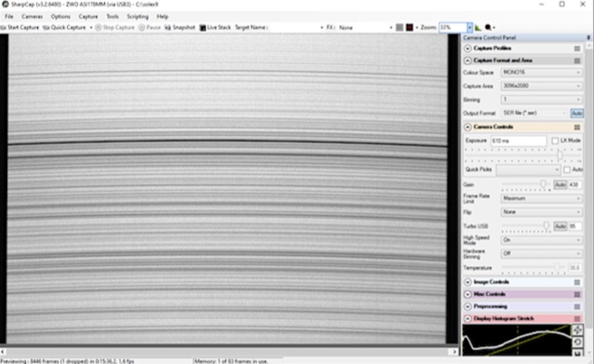
Task: Click the histogram stretch save icon
Action: tap(577, 353)
